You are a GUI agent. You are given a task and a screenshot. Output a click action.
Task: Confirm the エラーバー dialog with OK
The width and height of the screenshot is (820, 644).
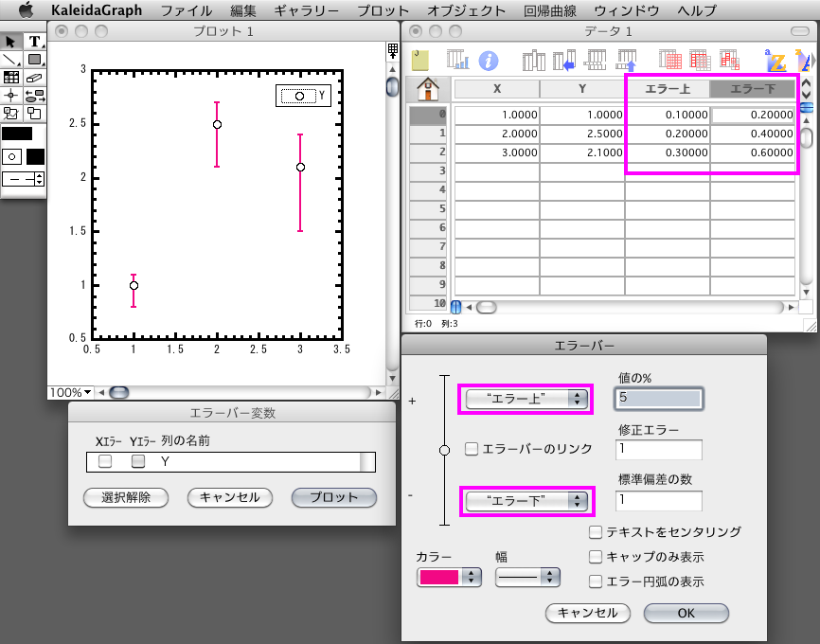click(686, 613)
